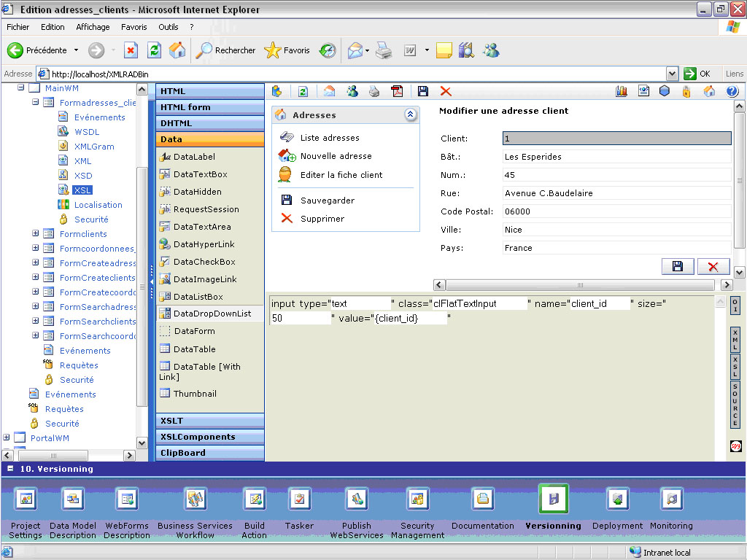Viewport: 747px width, 560px height.
Task: Click the help question mark icon
Action: pyautogui.click(x=732, y=91)
